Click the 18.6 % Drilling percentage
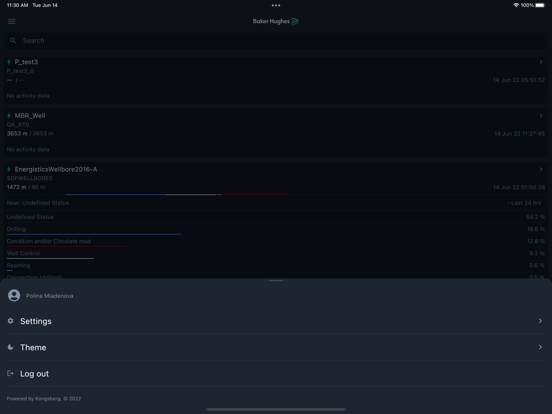 coord(536,229)
